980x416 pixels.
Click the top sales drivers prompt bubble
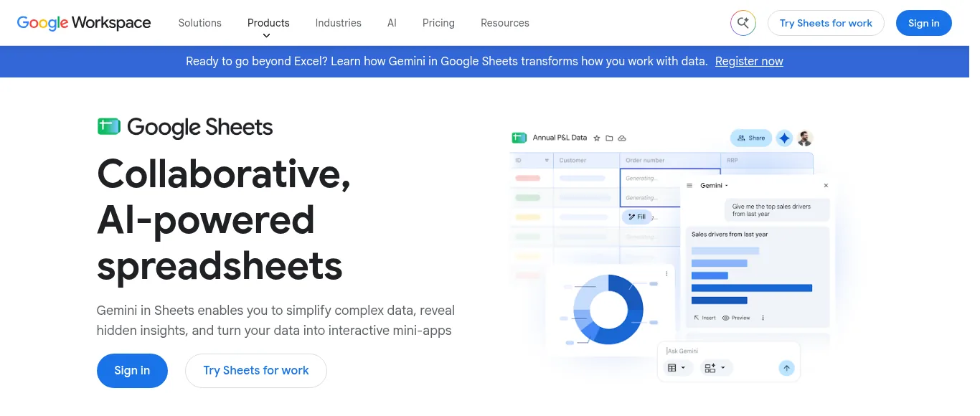pyautogui.click(x=776, y=210)
